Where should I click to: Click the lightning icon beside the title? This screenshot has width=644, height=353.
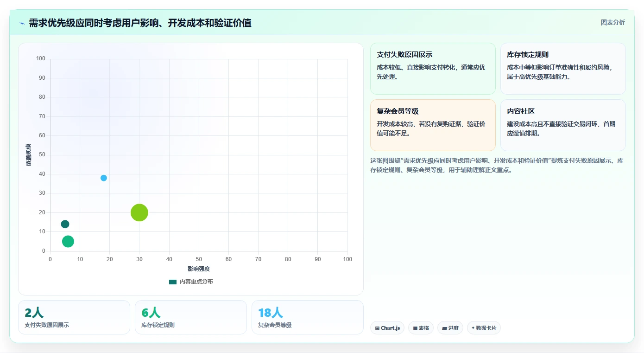click(x=22, y=23)
